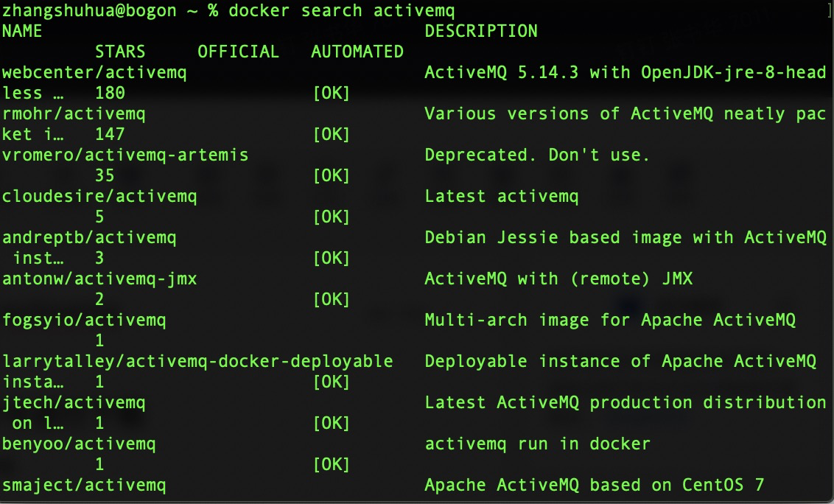Click the star count 3
Image resolution: width=834 pixels, height=504 pixels.
(x=99, y=258)
